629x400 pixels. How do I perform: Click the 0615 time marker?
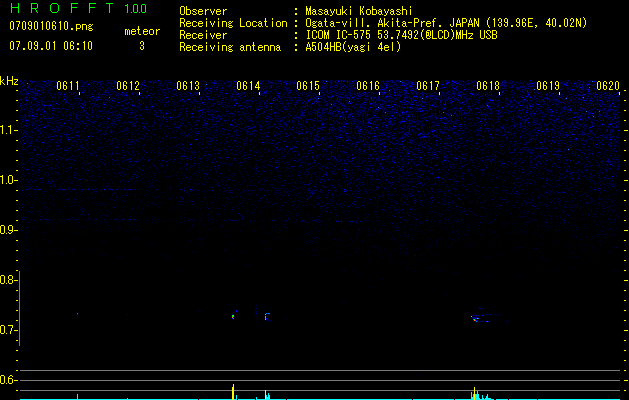[308, 86]
